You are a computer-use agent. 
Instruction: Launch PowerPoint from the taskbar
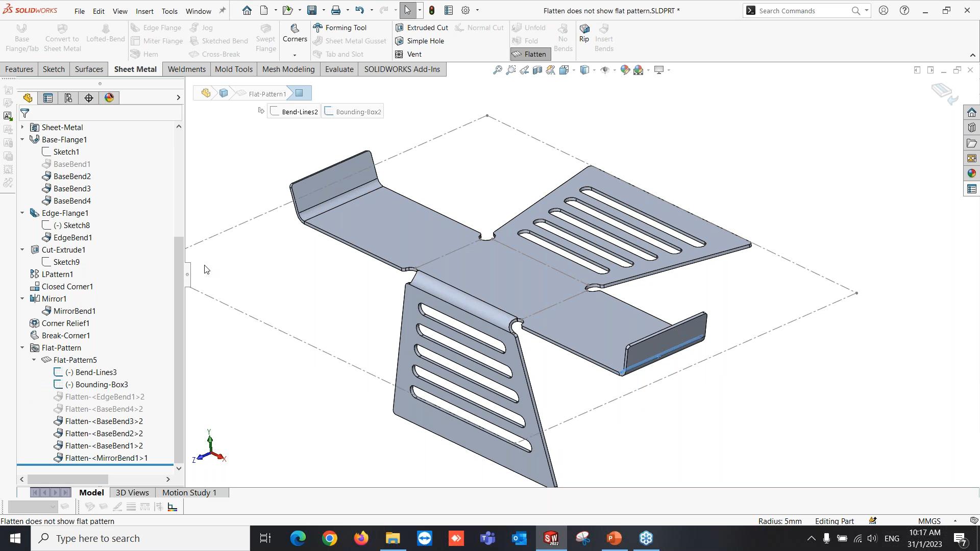click(614, 538)
